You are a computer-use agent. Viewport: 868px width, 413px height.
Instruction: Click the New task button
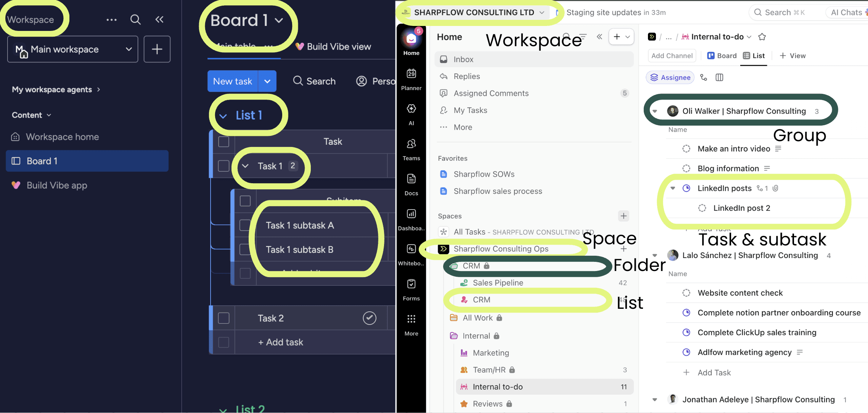pyautogui.click(x=233, y=81)
